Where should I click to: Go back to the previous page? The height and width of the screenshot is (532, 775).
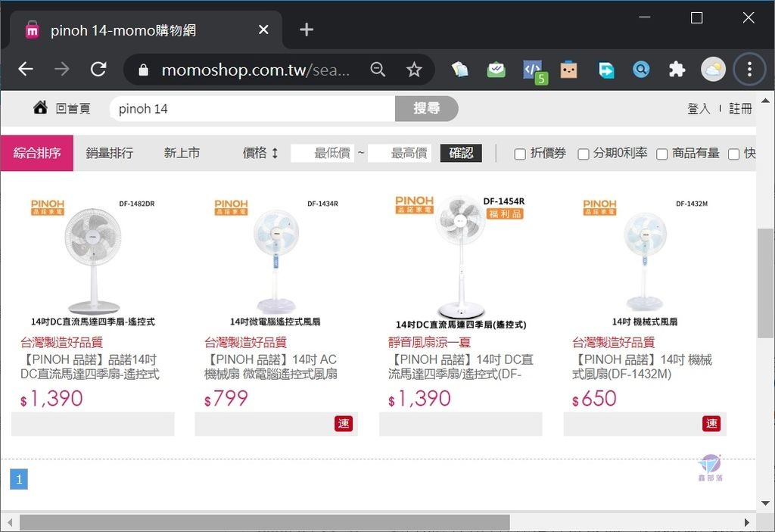[x=26, y=69]
